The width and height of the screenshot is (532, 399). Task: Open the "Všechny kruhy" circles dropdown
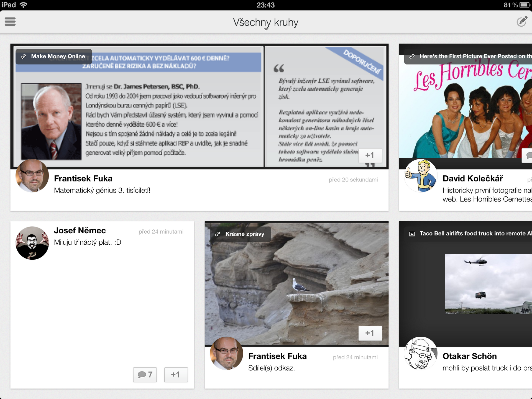pyautogui.click(x=265, y=23)
